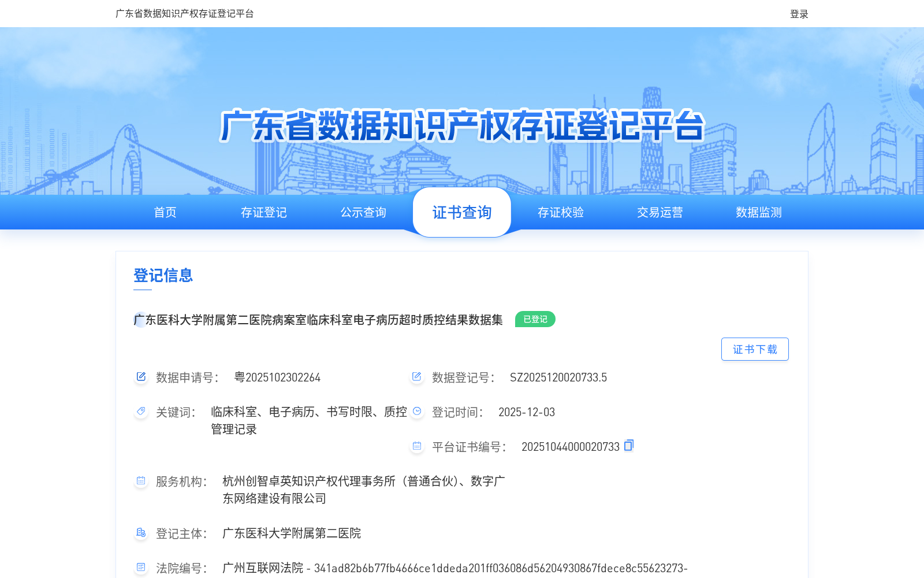
Task: Select certificate number 20251044000020733
Action: [x=571, y=447]
